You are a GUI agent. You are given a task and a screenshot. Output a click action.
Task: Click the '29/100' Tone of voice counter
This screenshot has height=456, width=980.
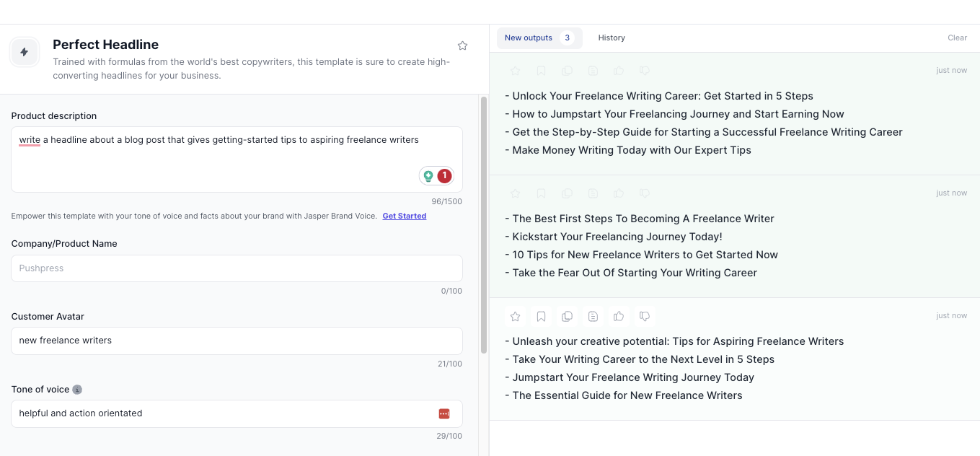click(x=449, y=436)
